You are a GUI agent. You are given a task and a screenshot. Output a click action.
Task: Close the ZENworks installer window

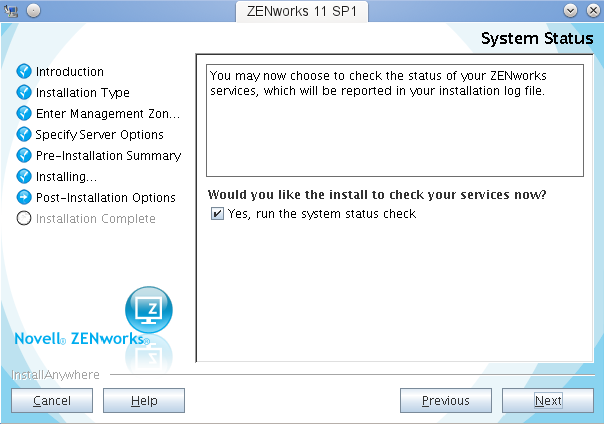pos(591,10)
